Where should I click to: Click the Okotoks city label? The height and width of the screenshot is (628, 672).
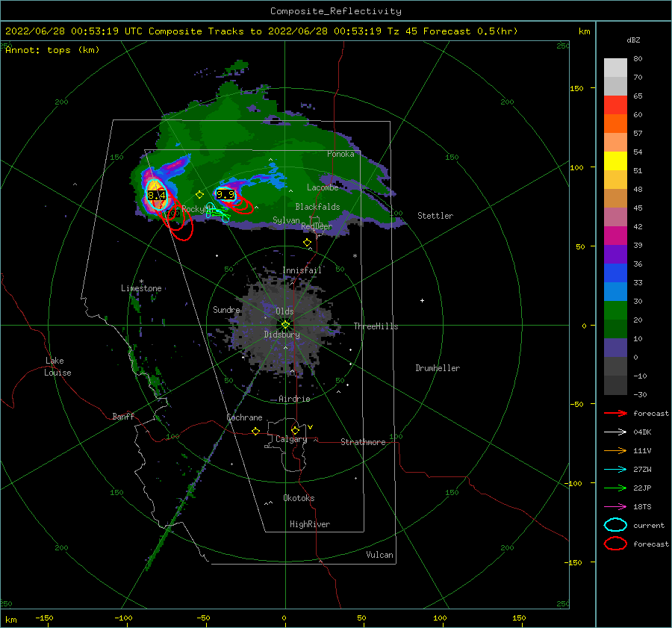click(299, 498)
